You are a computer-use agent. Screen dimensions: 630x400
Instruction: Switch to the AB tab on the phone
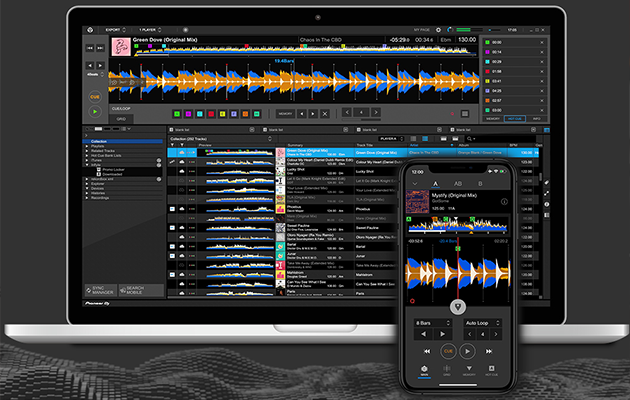(x=458, y=184)
